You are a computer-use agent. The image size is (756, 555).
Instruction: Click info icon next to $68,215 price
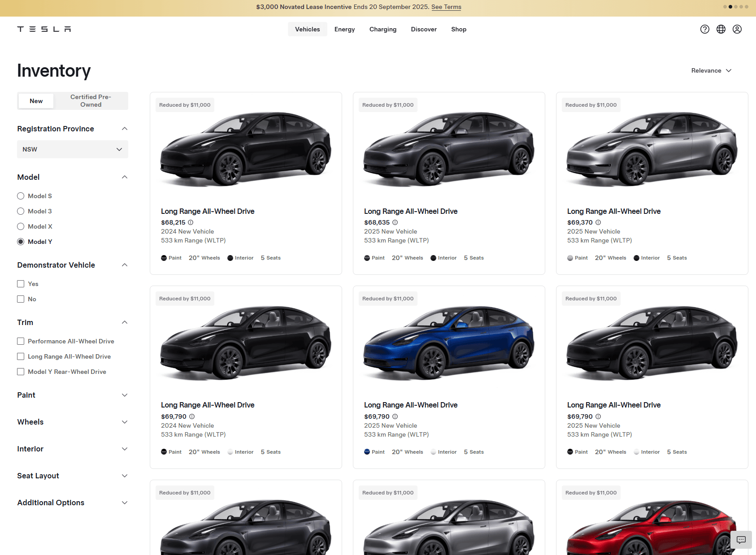pyautogui.click(x=191, y=222)
